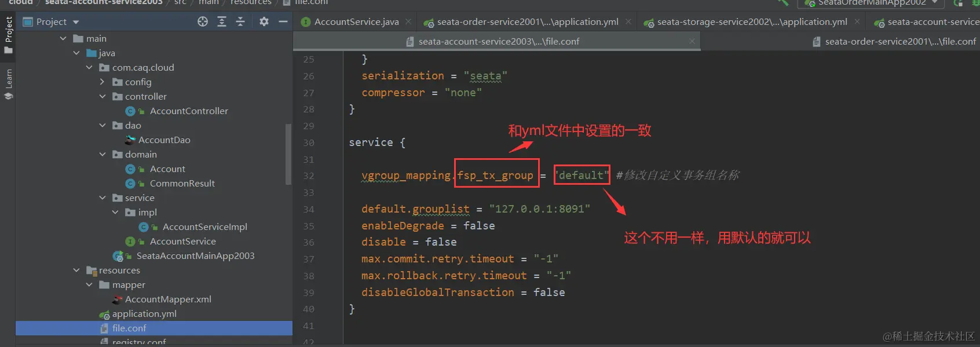The height and width of the screenshot is (347, 980).
Task: Open AccountMapper.xml file
Action: [x=168, y=299]
